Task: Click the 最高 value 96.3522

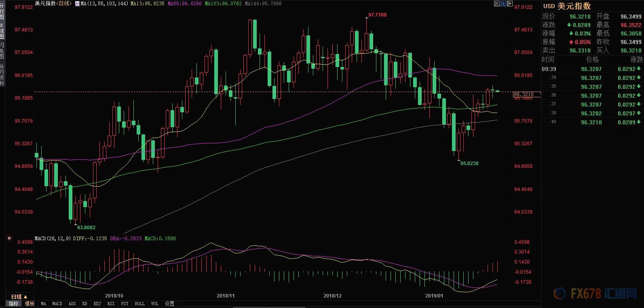Action: tap(631, 25)
